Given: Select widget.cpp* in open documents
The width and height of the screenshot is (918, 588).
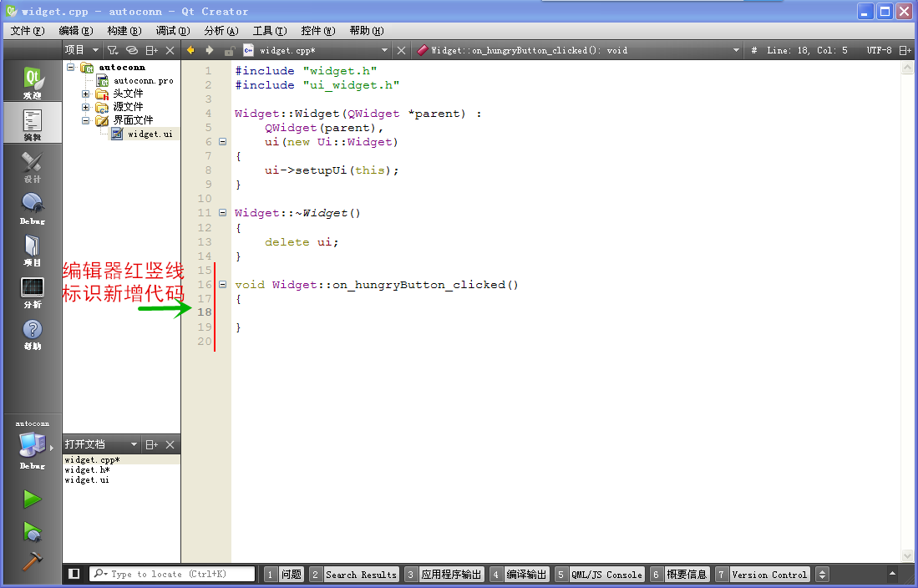Looking at the screenshot, I should [121, 459].
